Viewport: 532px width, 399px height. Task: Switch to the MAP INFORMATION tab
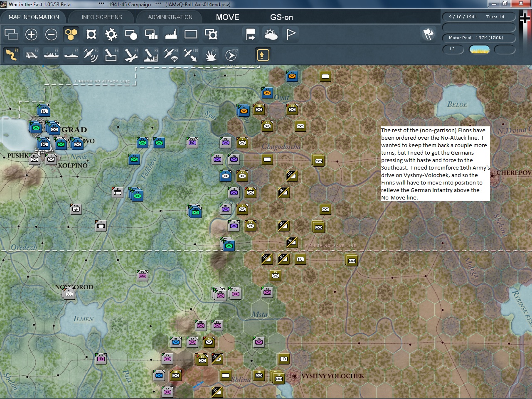34,17
